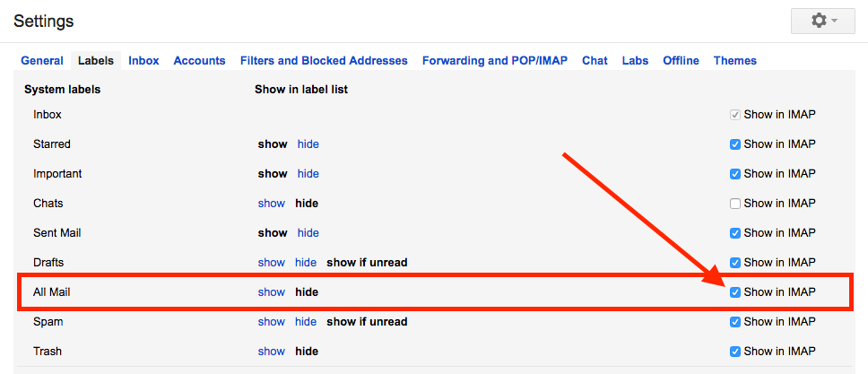The image size is (868, 374).
Task: Select Forwarding and POP/IMAP tab
Action: pos(494,61)
